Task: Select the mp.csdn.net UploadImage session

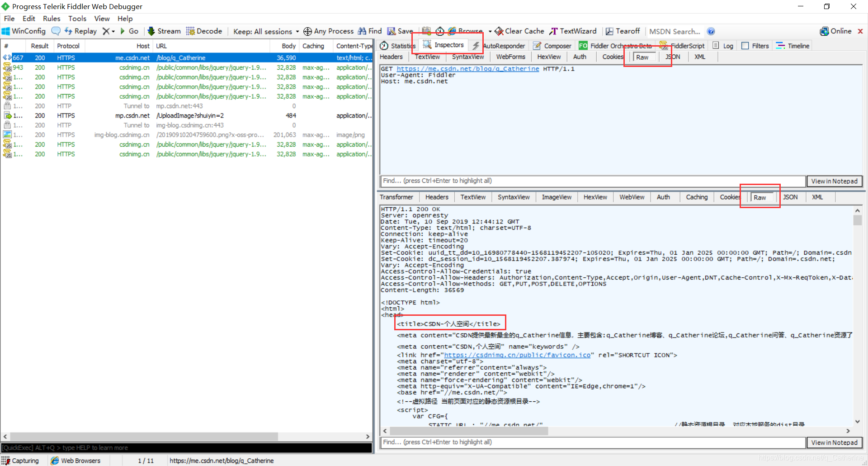Action: pos(186,115)
